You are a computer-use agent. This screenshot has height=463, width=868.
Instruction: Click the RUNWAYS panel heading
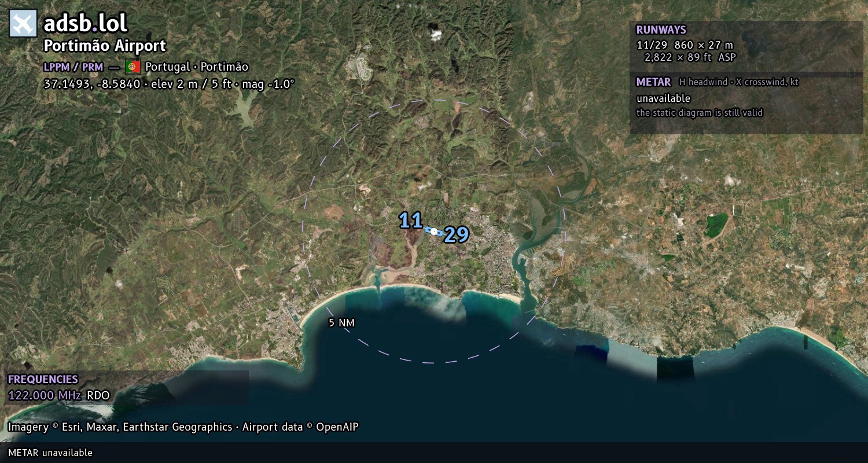tap(661, 30)
